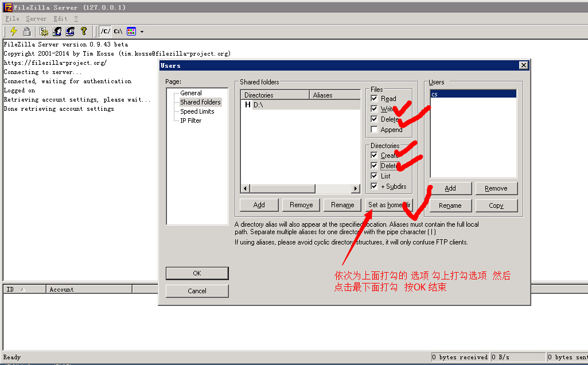Click Add under Shared folders
The width and height of the screenshot is (588, 365).
pyautogui.click(x=259, y=205)
